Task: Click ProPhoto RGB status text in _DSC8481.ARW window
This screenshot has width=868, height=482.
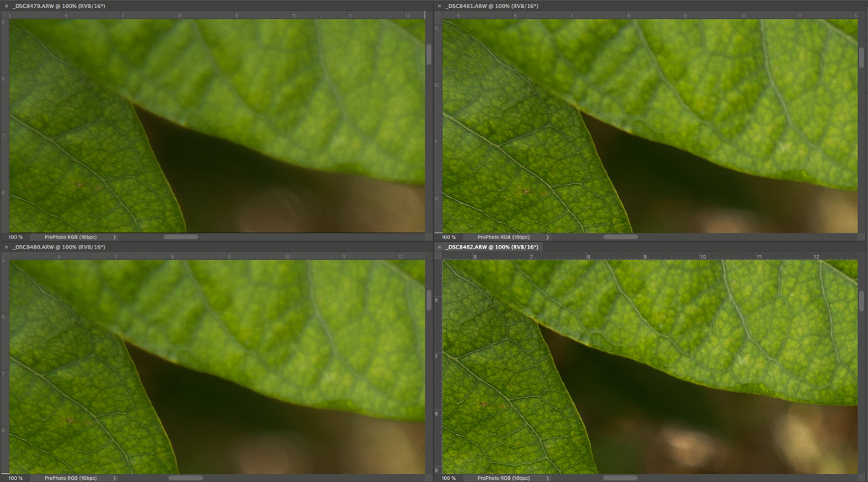Action: 504,237
